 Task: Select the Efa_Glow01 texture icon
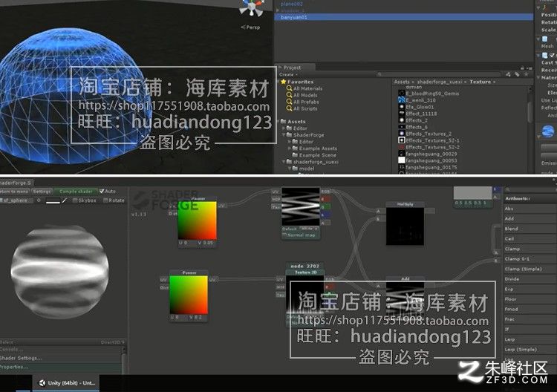click(401, 107)
